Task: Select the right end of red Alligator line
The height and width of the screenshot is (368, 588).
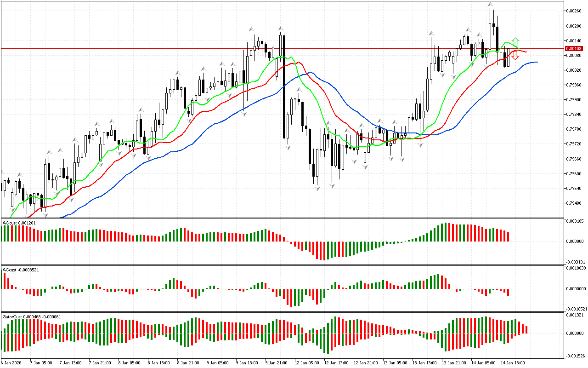Action: coord(526,52)
